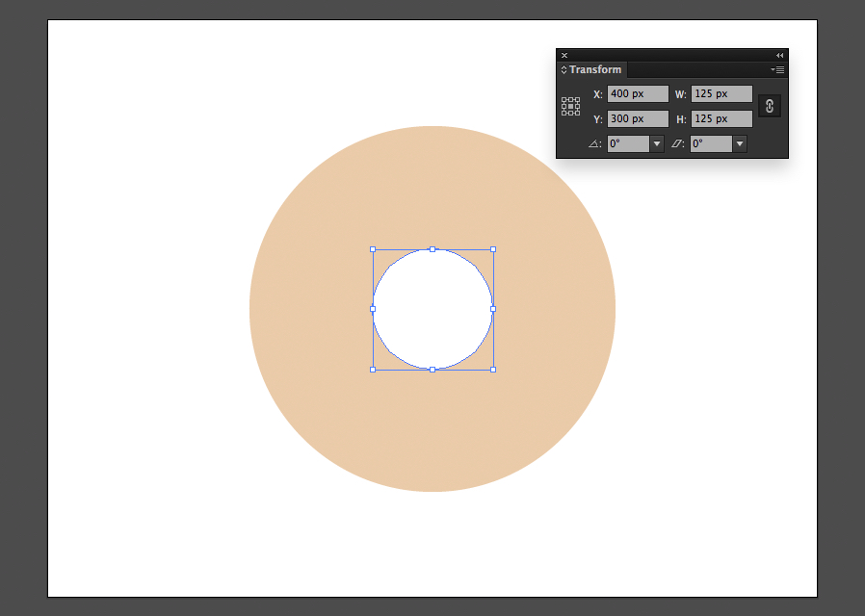Viewport: 865px width, 616px height.
Task: Click the bottom-left bounding box handle
Action: pos(373,370)
